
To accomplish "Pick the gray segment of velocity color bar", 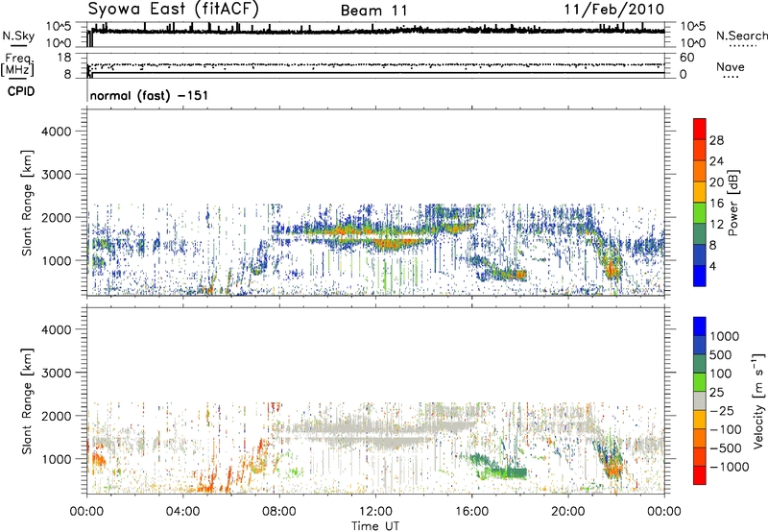I will pyautogui.click(x=700, y=401).
